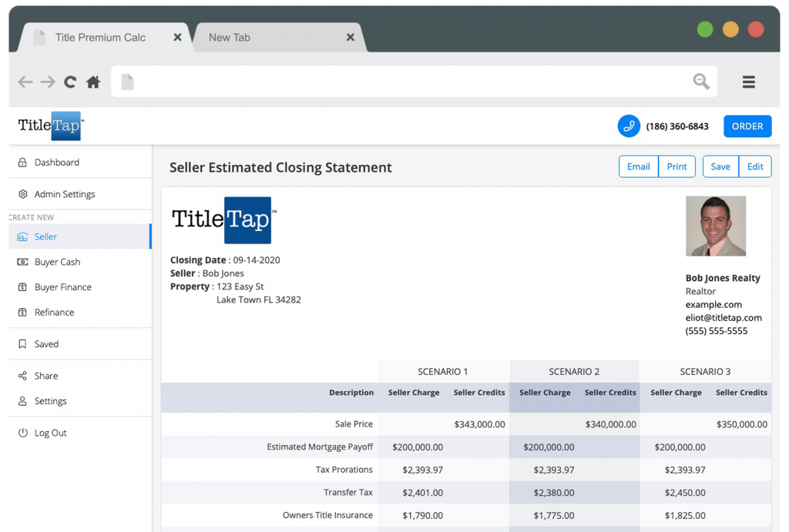Click the browser home icon

point(92,81)
